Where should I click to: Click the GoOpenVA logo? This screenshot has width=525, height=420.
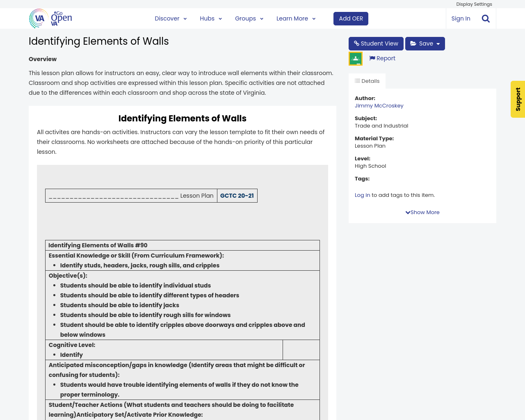[50, 18]
